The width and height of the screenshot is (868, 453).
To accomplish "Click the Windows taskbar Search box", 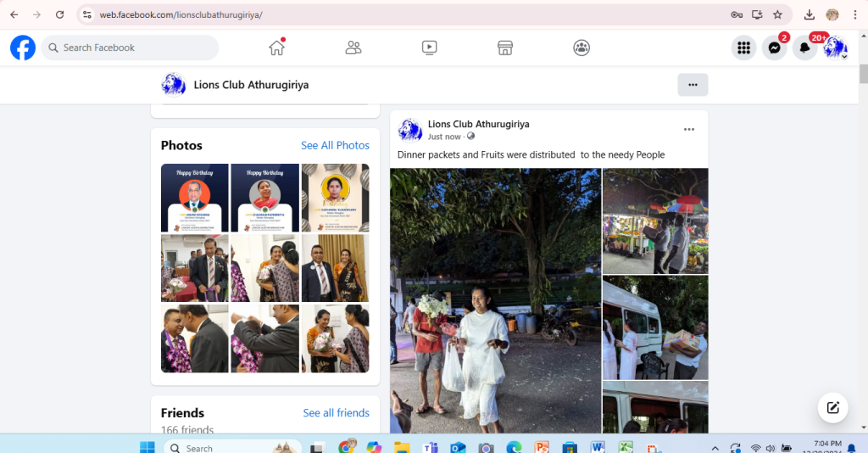I will coord(232,447).
